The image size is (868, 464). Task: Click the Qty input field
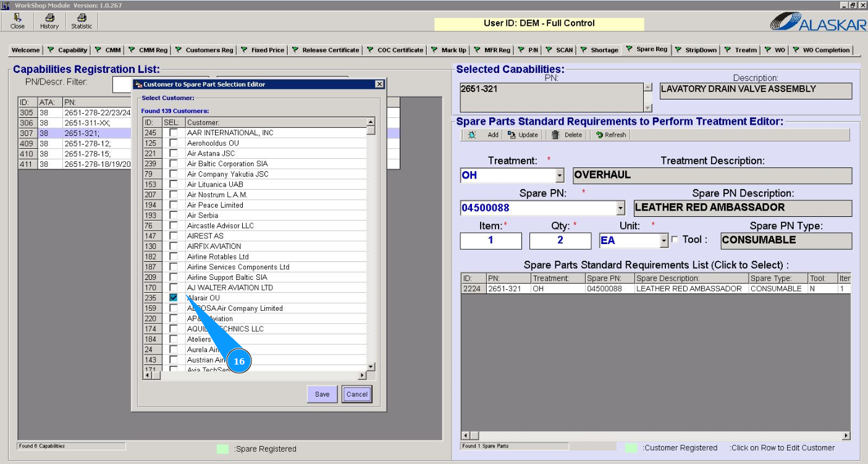[560, 241]
